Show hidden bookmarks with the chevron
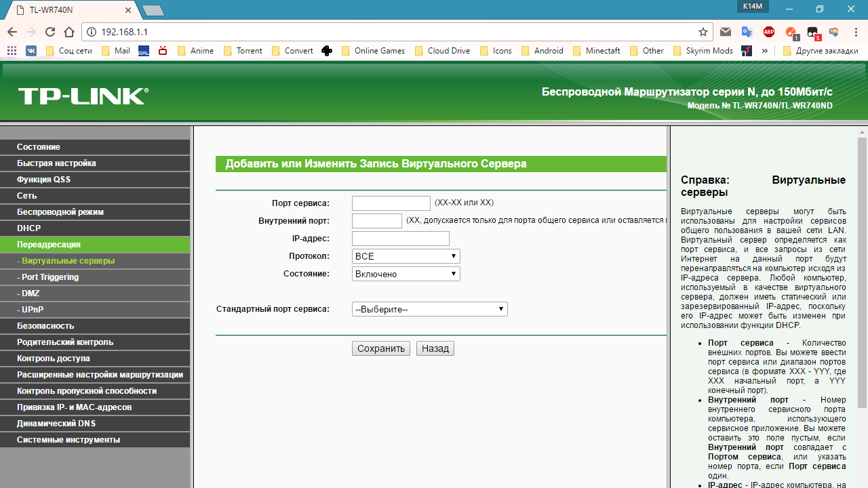Image resolution: width=868 pixels, height=488 pixels. 765,51
